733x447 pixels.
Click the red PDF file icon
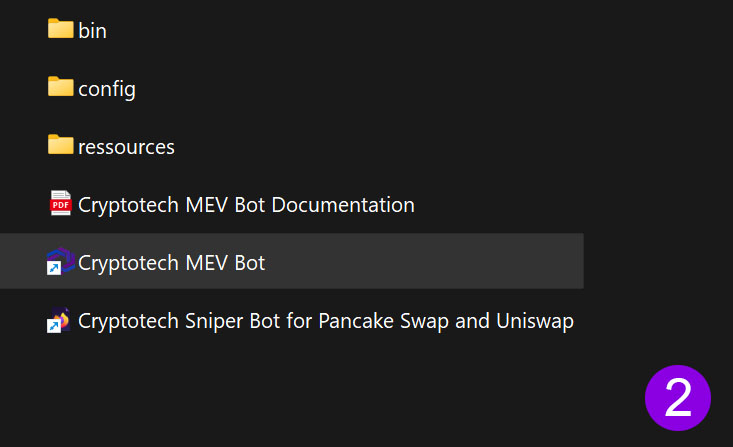[x=60, y=203]
